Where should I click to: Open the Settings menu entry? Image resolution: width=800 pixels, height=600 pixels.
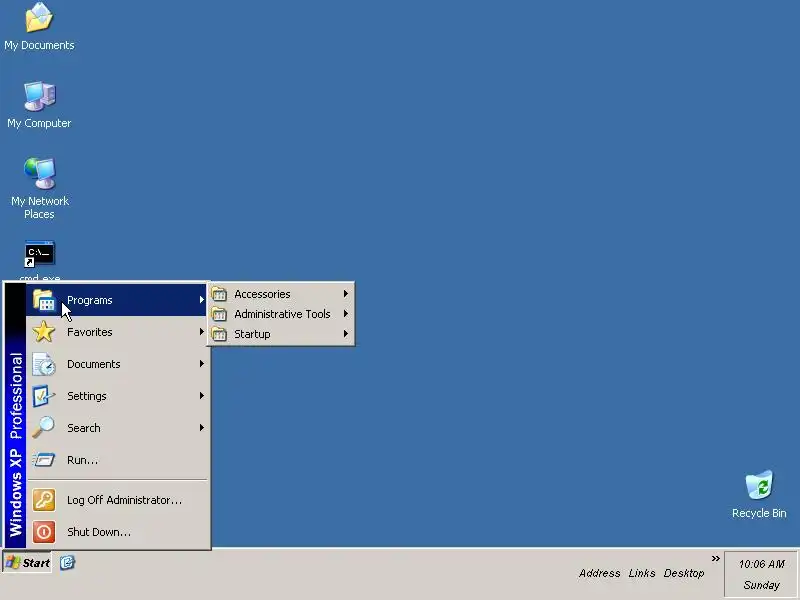coord(117,396)
